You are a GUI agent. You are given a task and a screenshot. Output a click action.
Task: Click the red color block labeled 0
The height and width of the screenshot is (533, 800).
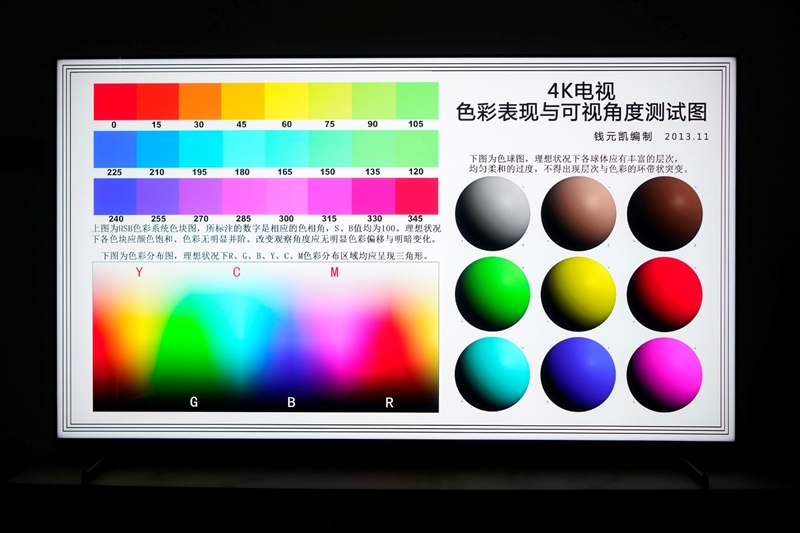[x=115, y=101]
